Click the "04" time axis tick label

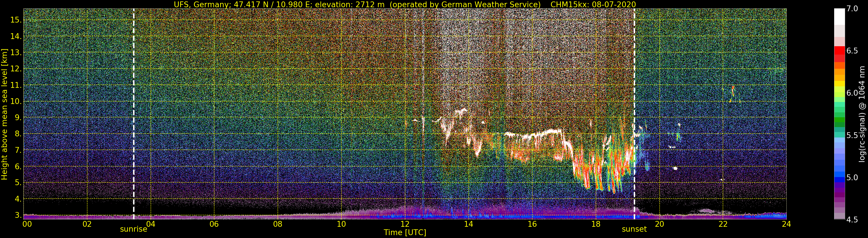coord(151,224)
